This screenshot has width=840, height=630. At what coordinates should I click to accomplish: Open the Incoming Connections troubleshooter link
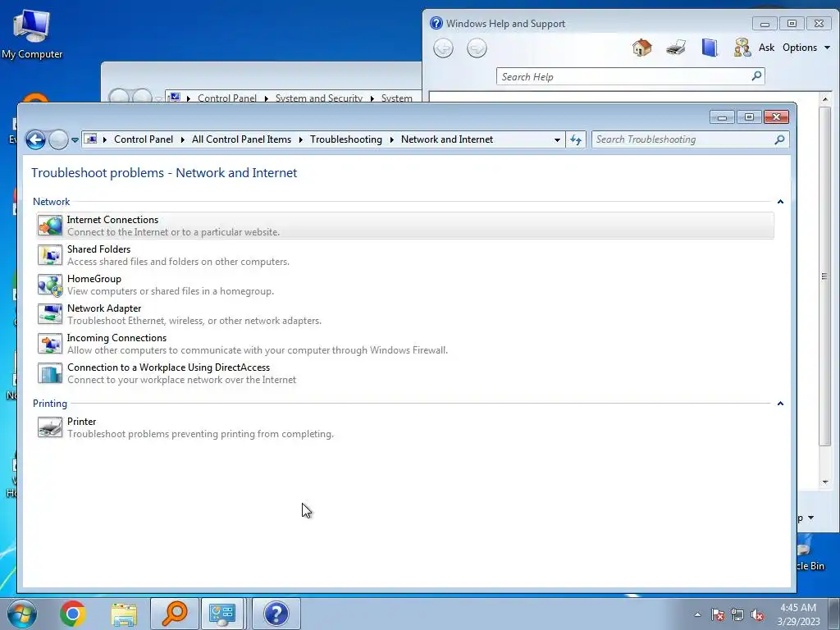click(116, 337)
